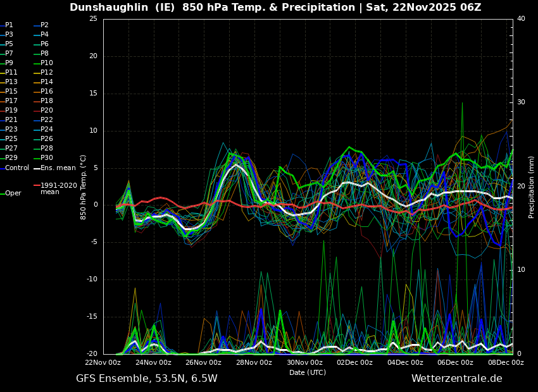
Task: Select the P4 legend entry
Action: [x=44, y=35]
